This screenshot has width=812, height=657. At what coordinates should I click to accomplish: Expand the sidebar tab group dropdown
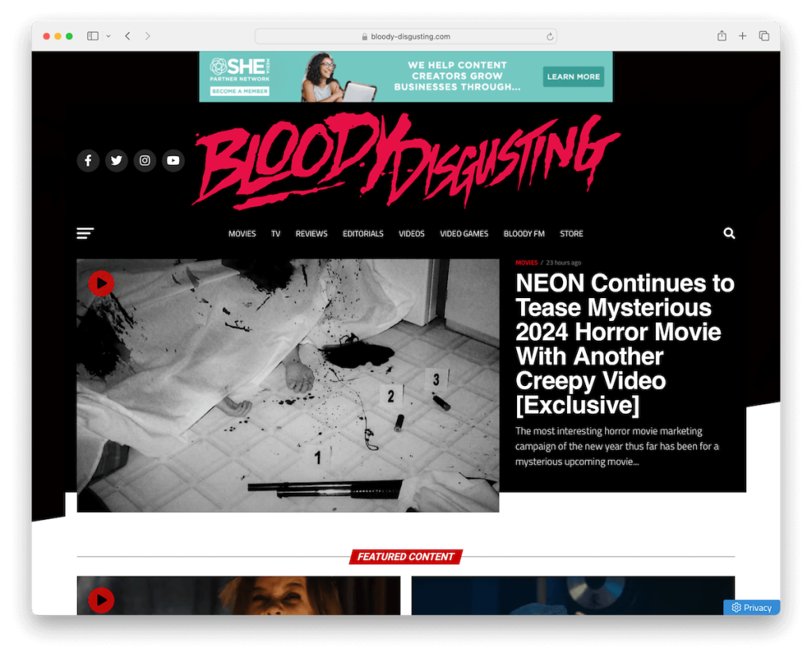(x=108, y=36)
